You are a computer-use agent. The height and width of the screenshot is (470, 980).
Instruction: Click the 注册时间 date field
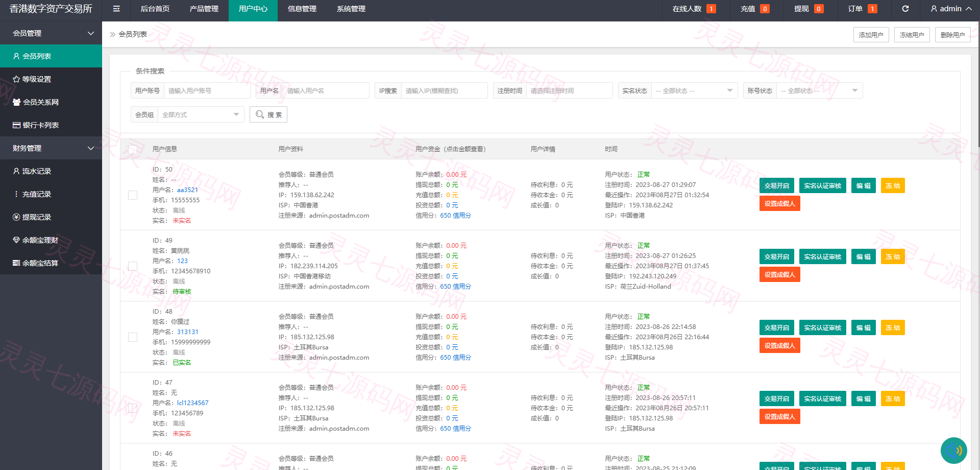tap(569, 90)
